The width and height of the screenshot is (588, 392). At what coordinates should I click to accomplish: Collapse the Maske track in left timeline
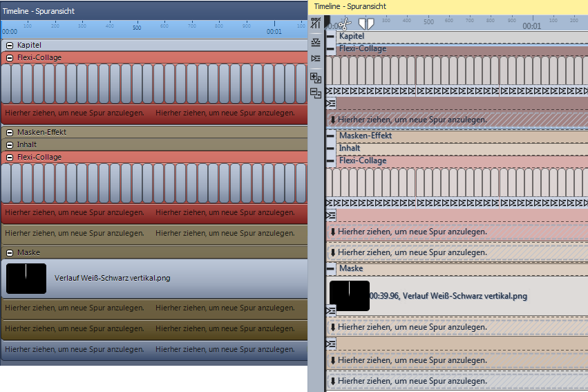10,252
